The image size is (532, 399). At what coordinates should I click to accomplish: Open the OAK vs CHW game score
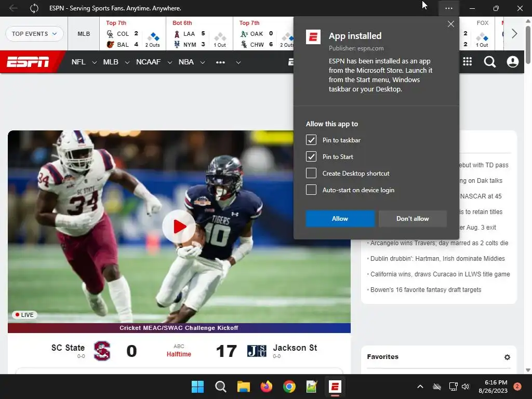pyautogui.click(x=263, y=34)
